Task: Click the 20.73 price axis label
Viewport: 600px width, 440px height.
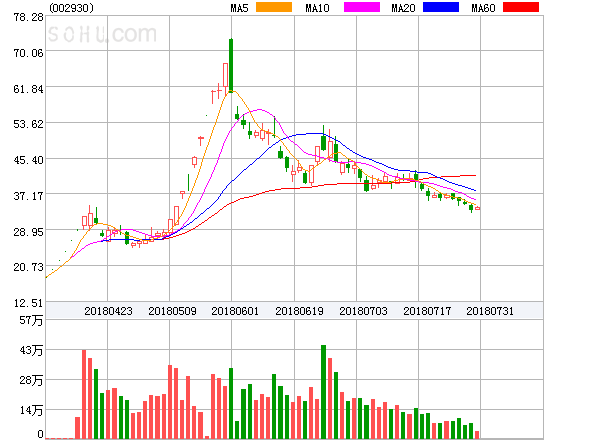Action: (x=28, y=267)
